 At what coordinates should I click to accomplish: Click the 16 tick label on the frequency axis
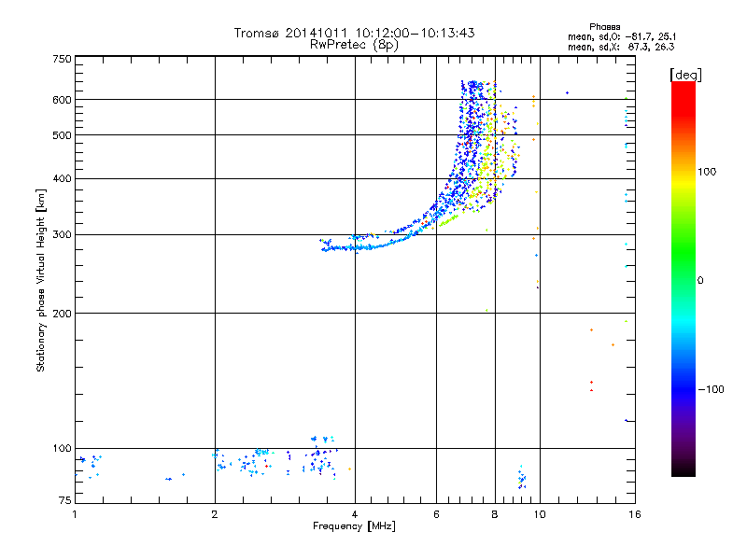point(632,514)
